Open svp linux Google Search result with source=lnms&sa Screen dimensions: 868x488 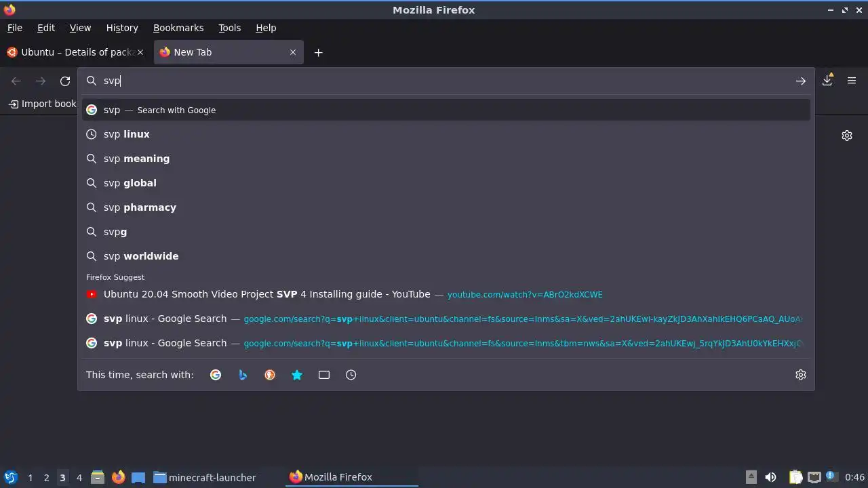[446, 319]
